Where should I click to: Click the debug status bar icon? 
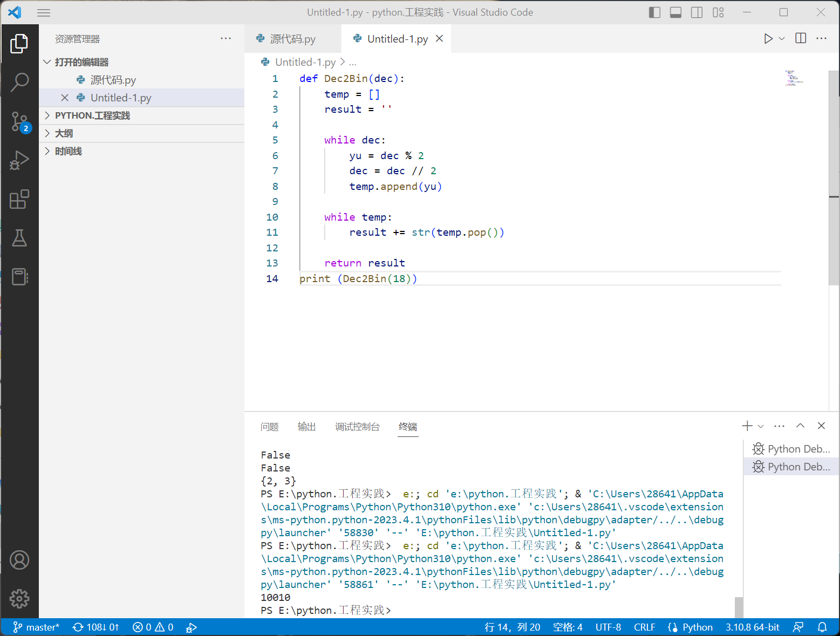(192, 627)
